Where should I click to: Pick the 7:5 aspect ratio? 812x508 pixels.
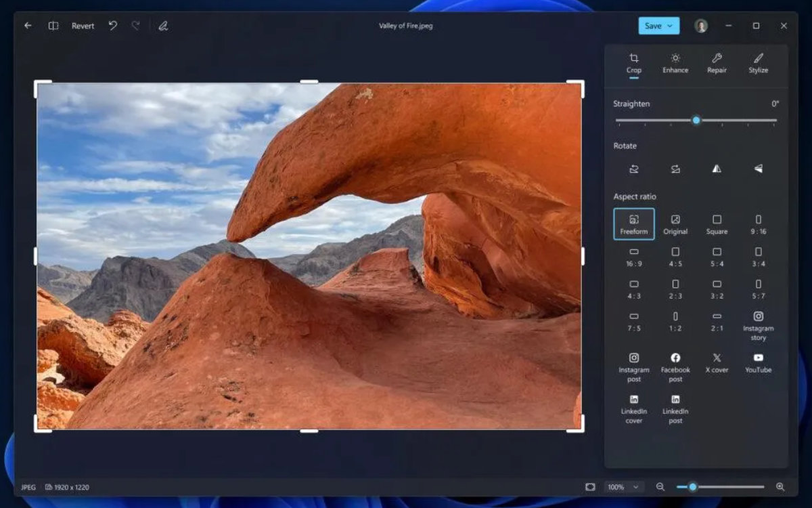click(x=634, y=322)
